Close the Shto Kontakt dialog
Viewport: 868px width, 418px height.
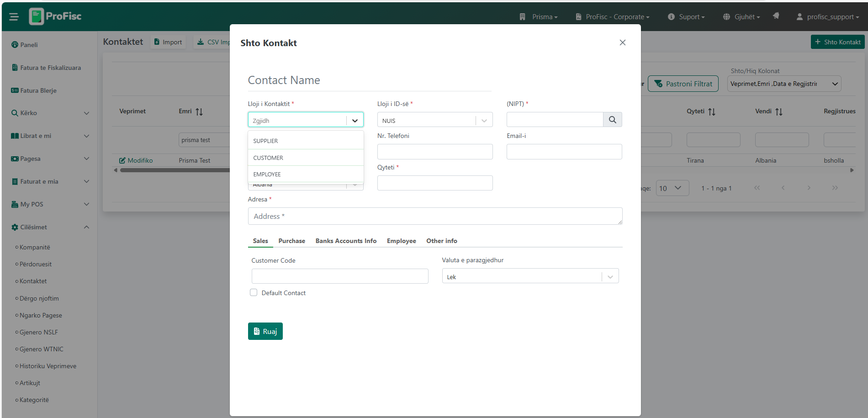point(622,42)
